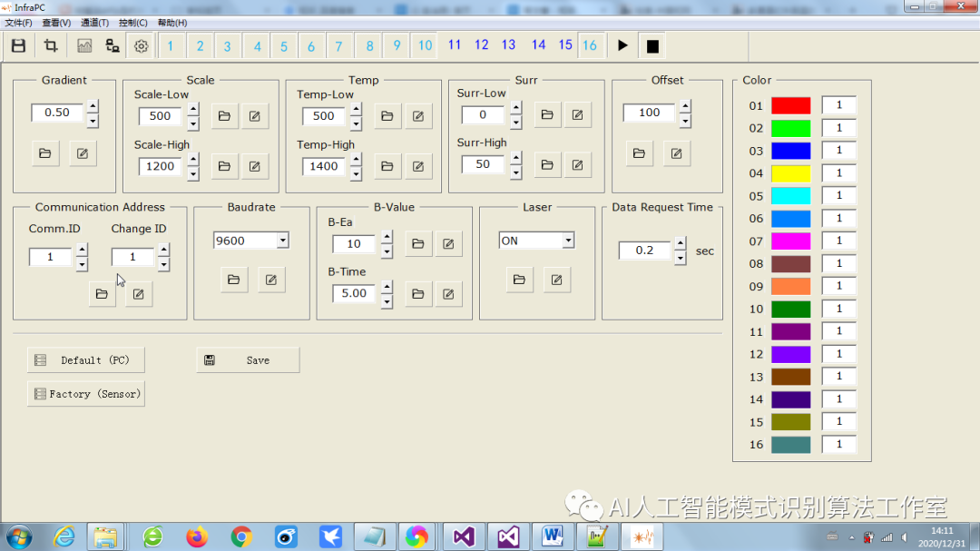This screenshot has width=980, height=551.
Task: Click the Save button
Action: [x=248, y=360]
